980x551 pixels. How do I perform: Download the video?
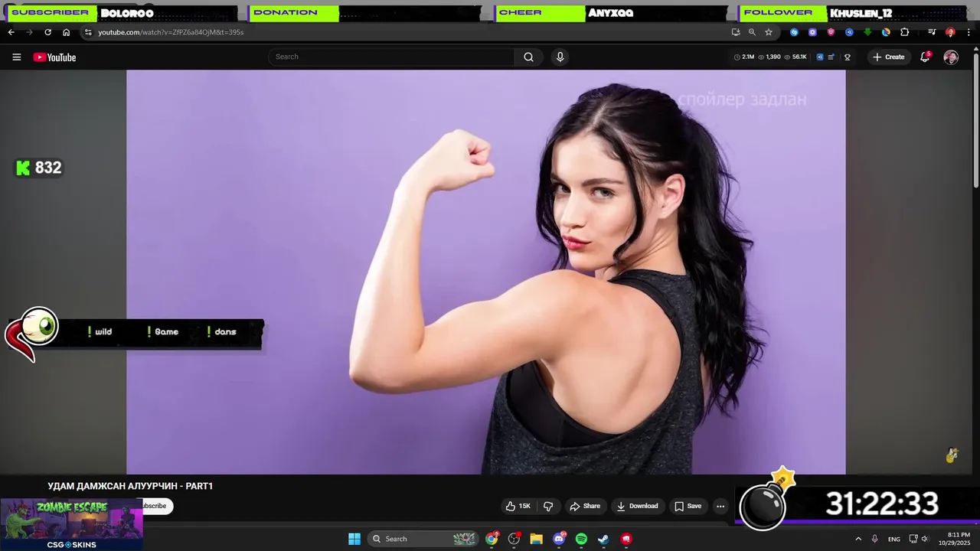click(x=637, y=506)
